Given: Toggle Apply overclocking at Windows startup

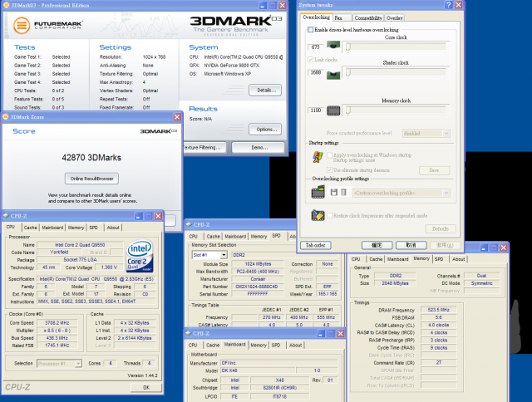Looking at the screenshot, I should click(329, 155).
